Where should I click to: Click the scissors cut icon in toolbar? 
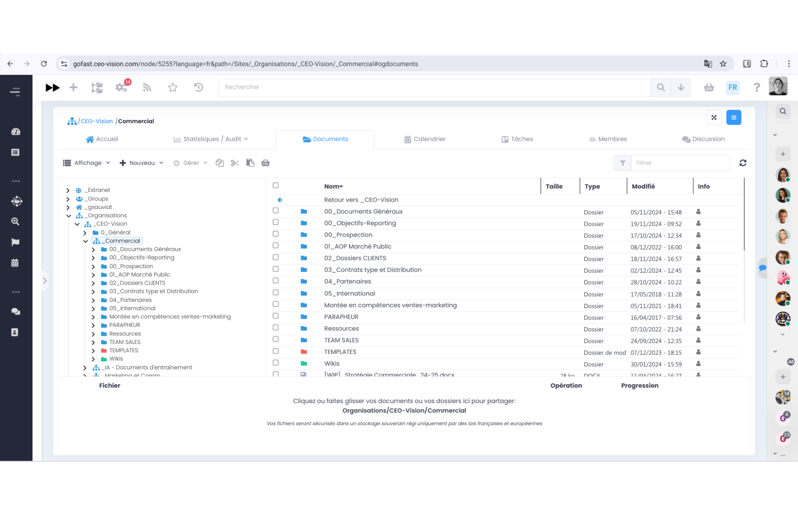(235, 163)
